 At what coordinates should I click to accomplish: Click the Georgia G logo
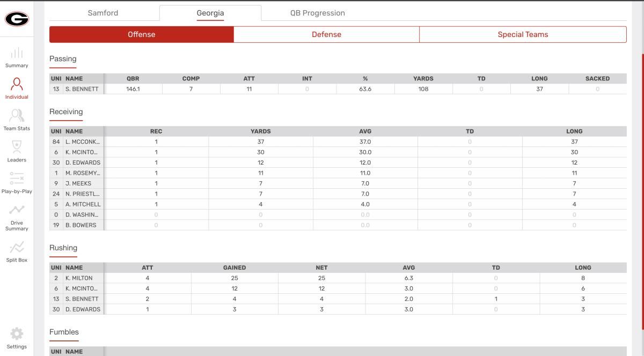[x=17, y=19]
